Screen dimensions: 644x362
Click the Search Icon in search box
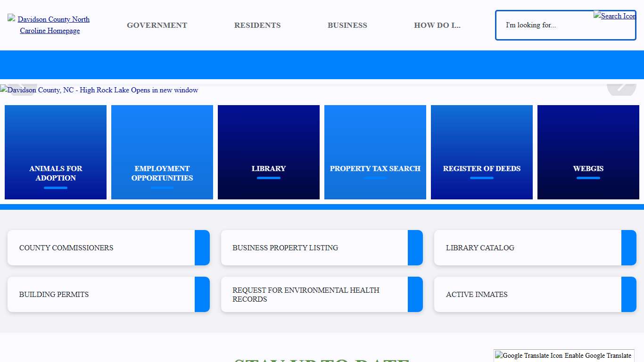[614, 16]
